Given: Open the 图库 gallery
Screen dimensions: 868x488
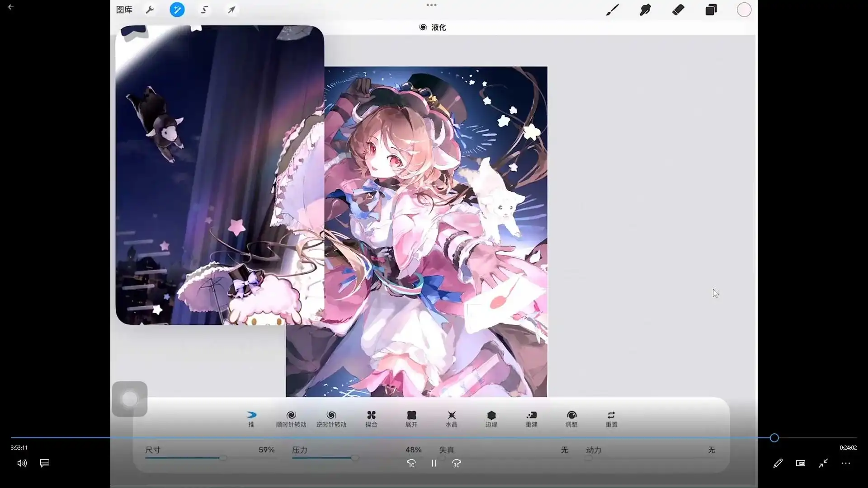Looking at the screenshot, I should pyautogui.click(x=124, y=9).
